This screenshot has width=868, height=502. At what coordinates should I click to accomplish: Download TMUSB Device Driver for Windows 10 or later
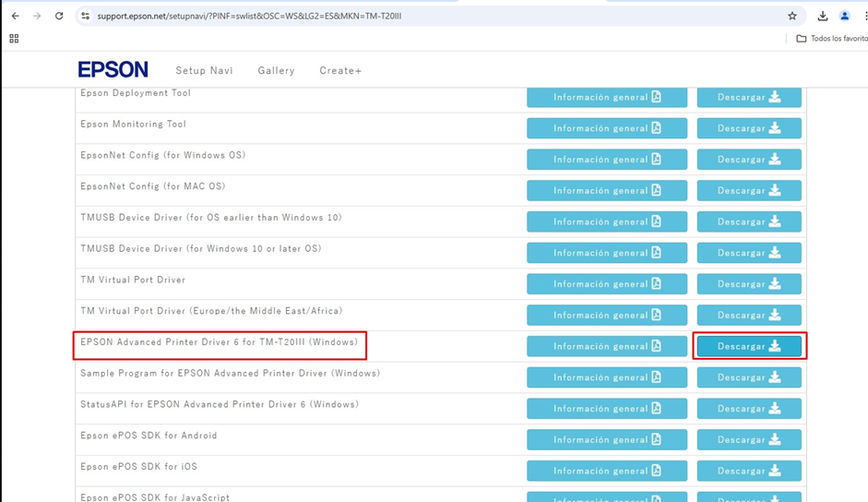[x=749, y=253]
